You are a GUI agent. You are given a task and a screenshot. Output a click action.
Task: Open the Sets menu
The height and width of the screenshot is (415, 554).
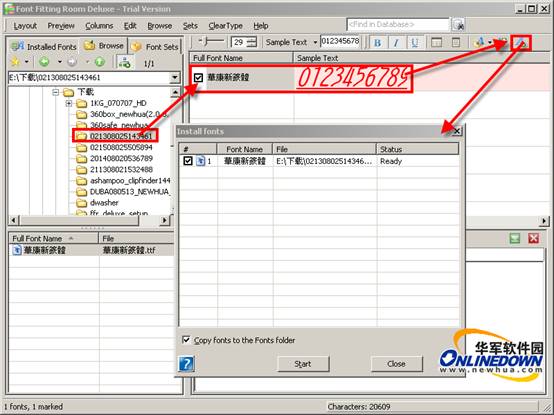point(190,26)
